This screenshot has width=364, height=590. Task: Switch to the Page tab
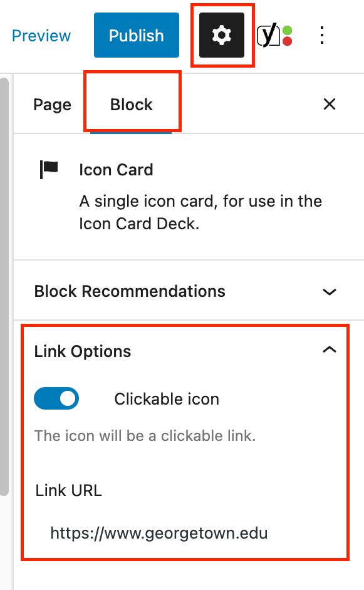coord(52,105)
